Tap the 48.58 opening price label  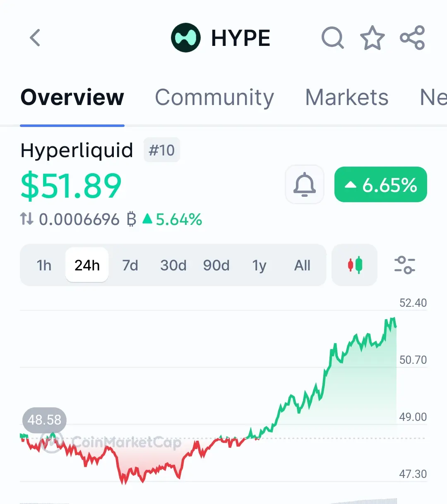[44, 420]
